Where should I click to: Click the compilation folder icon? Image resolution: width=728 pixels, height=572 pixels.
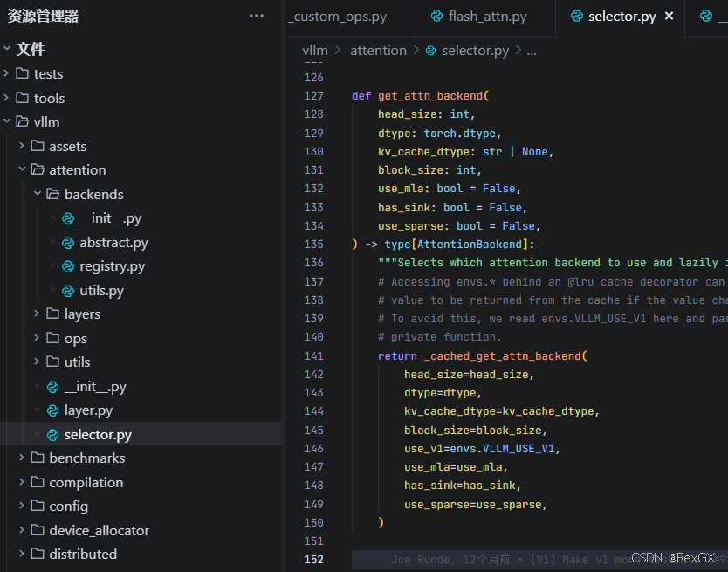pyautogui.click(x=38, y=482)
